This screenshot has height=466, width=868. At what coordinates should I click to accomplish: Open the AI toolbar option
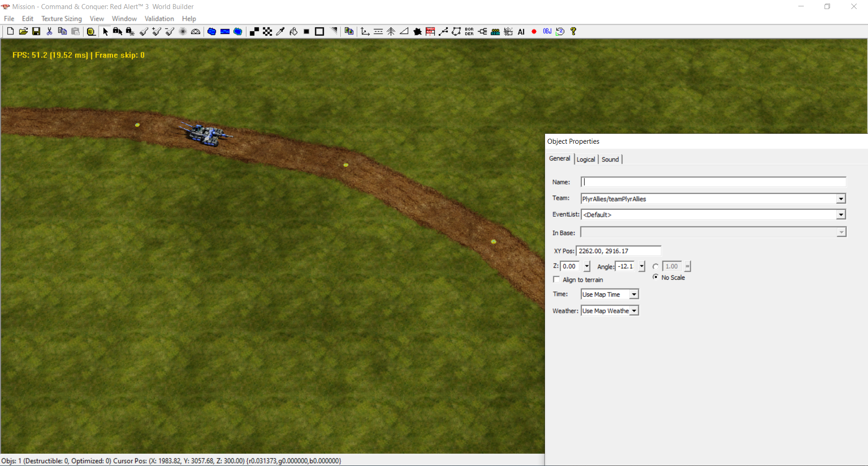coord(521,31)
